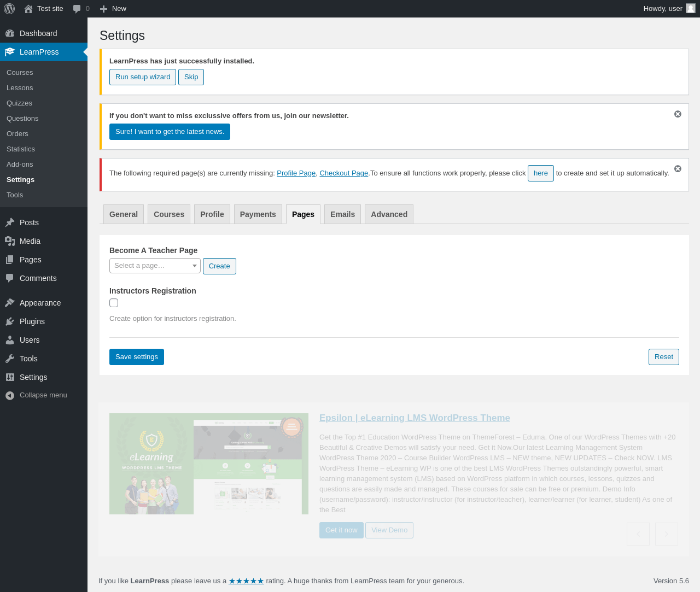This screenshot has height=592, width=700.
Task: Create a Become A Teacher page
Action: tap(219, 266)
